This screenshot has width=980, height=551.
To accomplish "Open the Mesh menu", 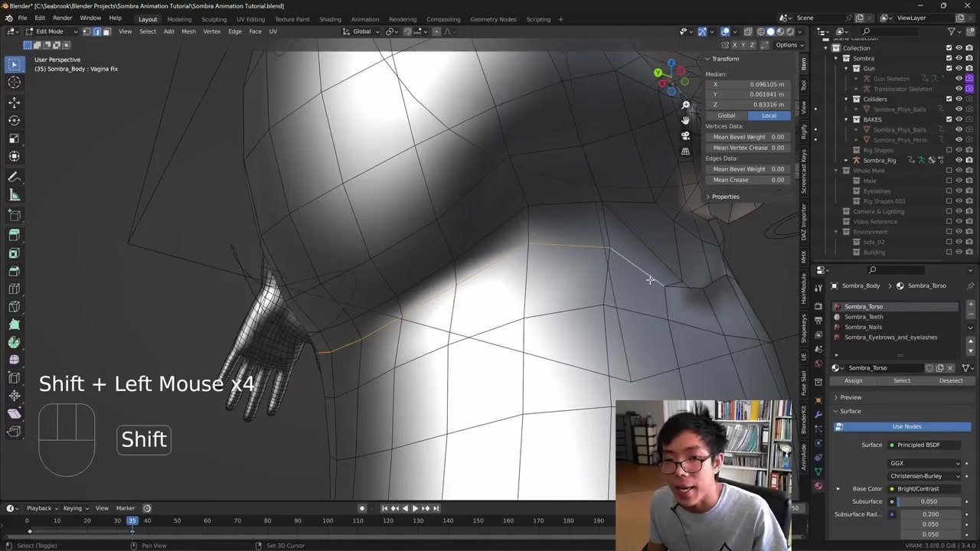I will pyautogui.click(x=188, y=31).
